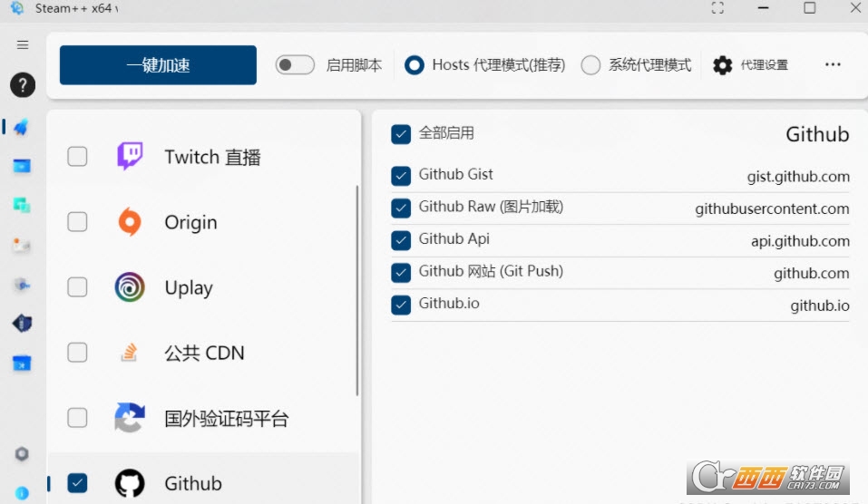Click the github.com domain in Git Push row

click(x=812, y=273)
